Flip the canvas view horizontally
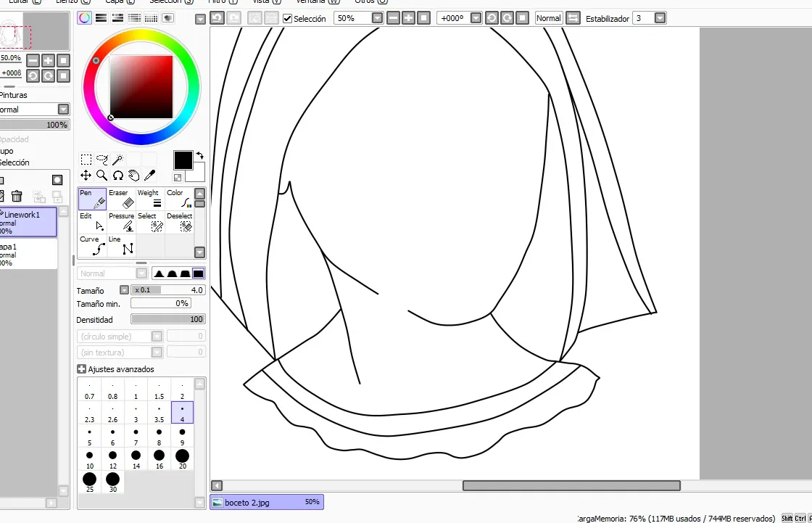The width and height of the screenshot is (812, 523). coord(573,18)
